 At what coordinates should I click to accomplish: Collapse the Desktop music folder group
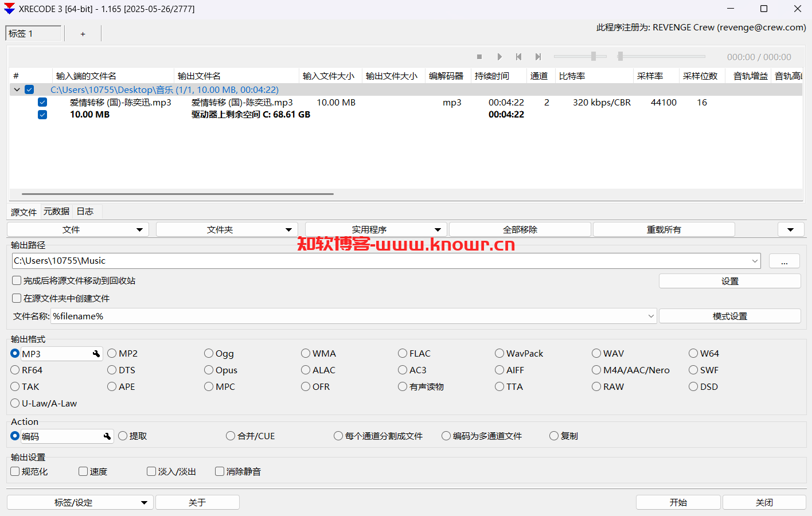[x=17, y=89]
